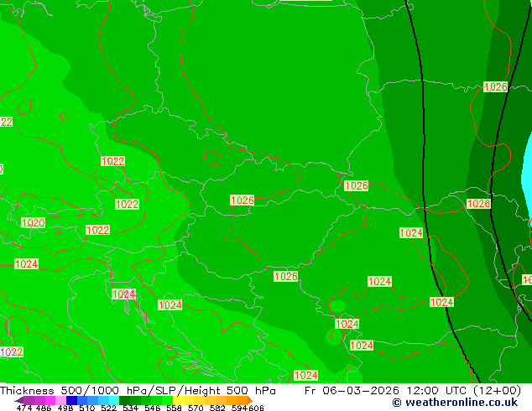Select the 594 legend value
Viewport: 532px width, 411px height.
pos(239,408)
